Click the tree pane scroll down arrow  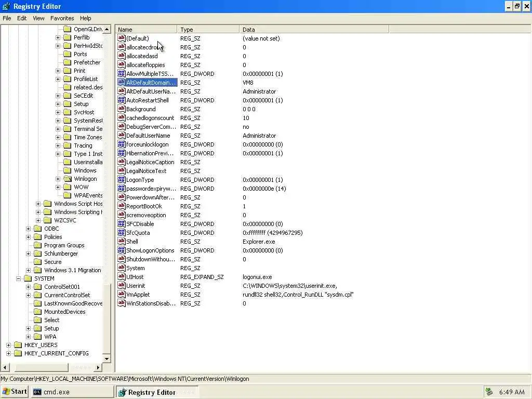coord(107,358)
